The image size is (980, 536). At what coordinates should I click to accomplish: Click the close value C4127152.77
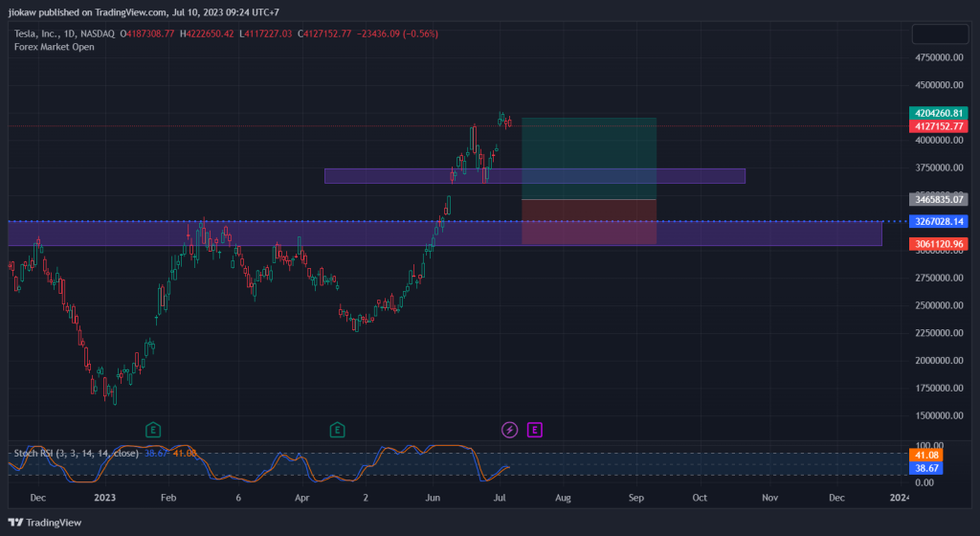point(324,33)
